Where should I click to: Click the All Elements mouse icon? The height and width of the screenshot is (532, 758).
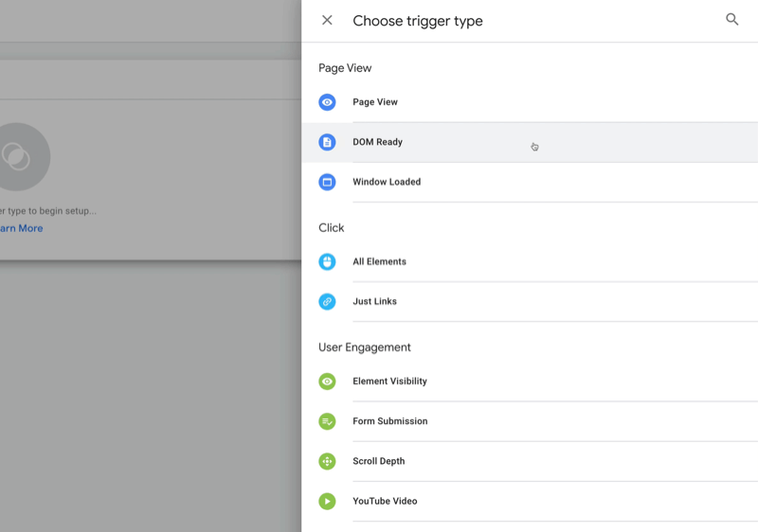[x=327, y=262]
